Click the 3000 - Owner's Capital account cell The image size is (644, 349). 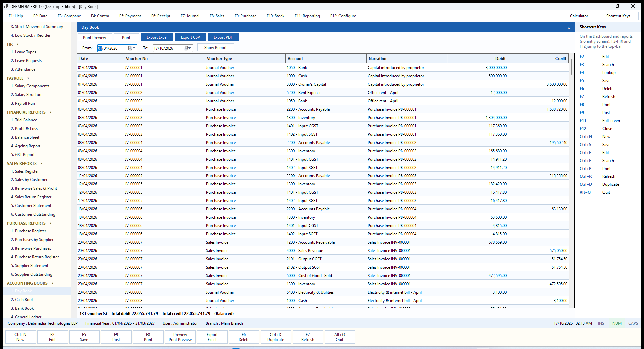coord(326,84)
